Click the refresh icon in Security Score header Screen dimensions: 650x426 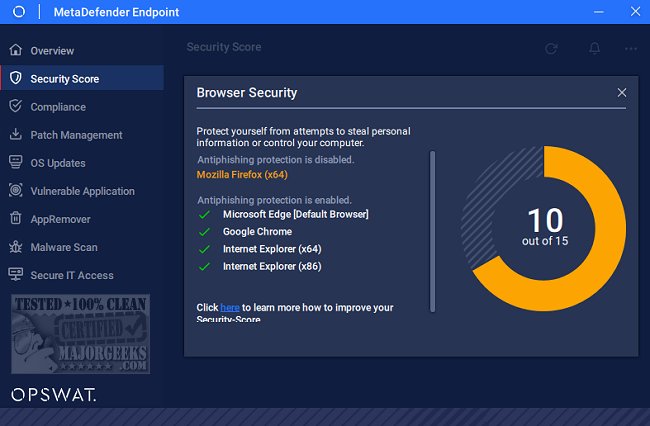551,49
